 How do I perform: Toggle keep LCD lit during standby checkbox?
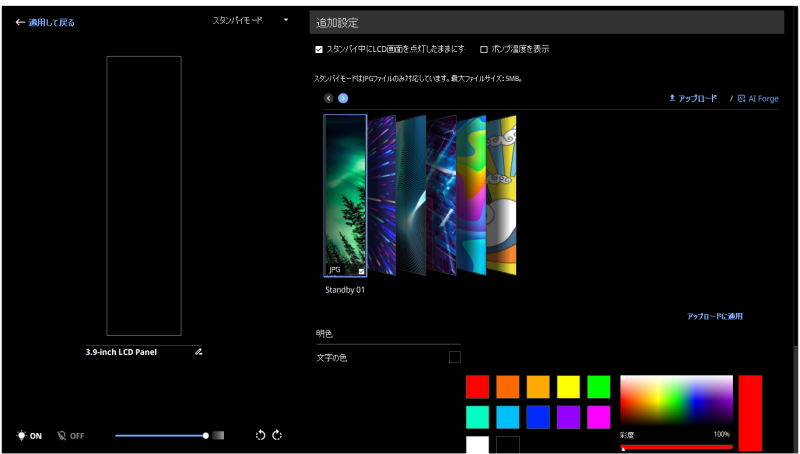point(319,49)
